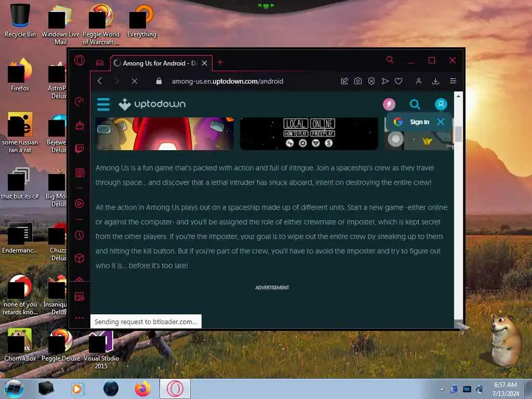
Task: Open Uptodown user account icon
Action: click(441, 104)
